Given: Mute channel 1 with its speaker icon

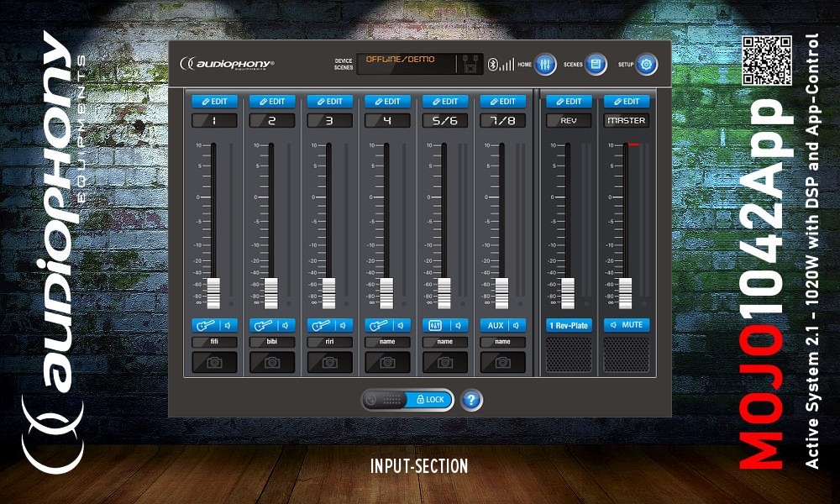Looking at the screenshot, I should click(x=228, y=325).
